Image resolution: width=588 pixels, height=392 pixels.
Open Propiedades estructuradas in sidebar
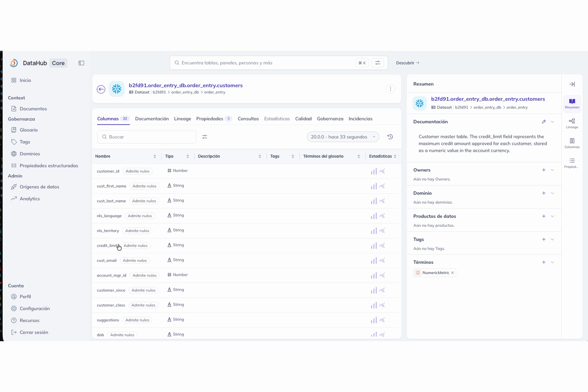tap(49, 166)
